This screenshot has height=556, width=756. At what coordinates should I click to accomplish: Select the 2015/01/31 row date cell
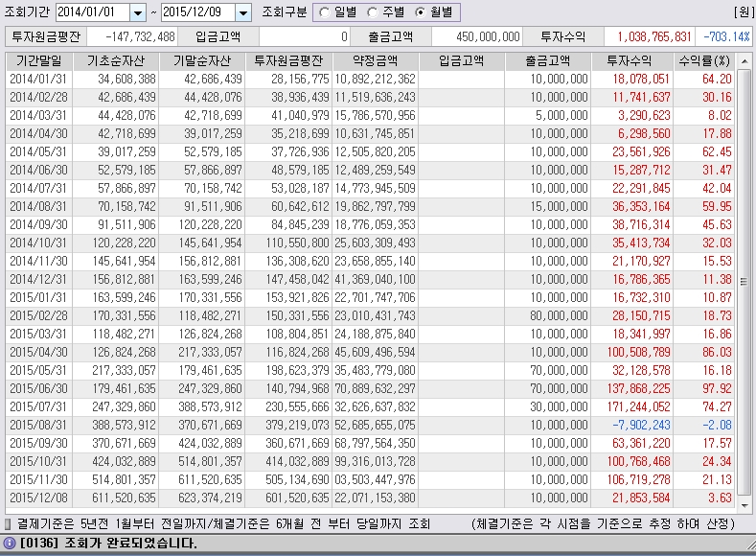pyautogui.click(x=39, y=297)
